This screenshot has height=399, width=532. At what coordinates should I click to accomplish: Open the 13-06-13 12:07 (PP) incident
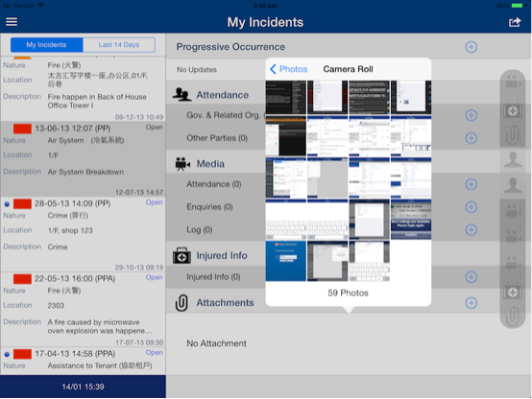pos(83,159)
